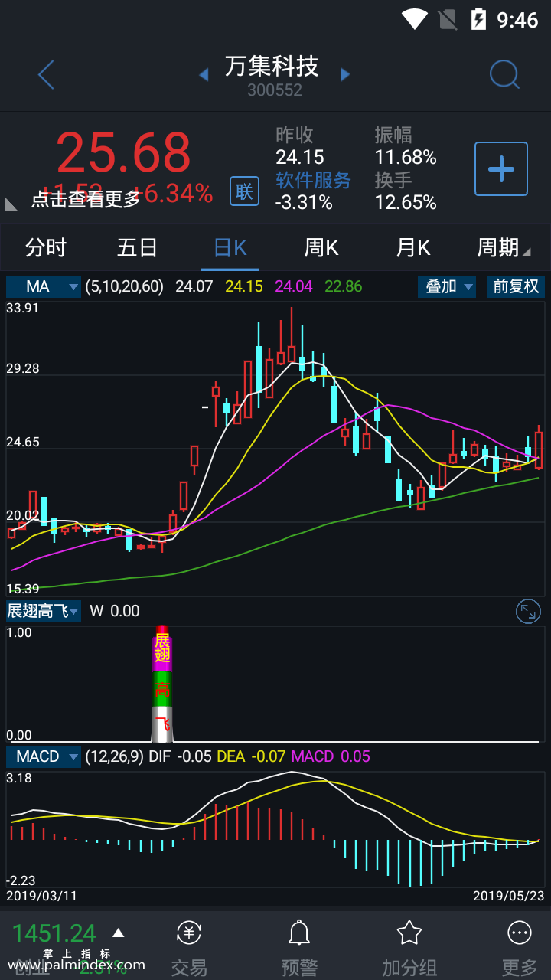Tap the 联 linked info icon

pos(244,191)
